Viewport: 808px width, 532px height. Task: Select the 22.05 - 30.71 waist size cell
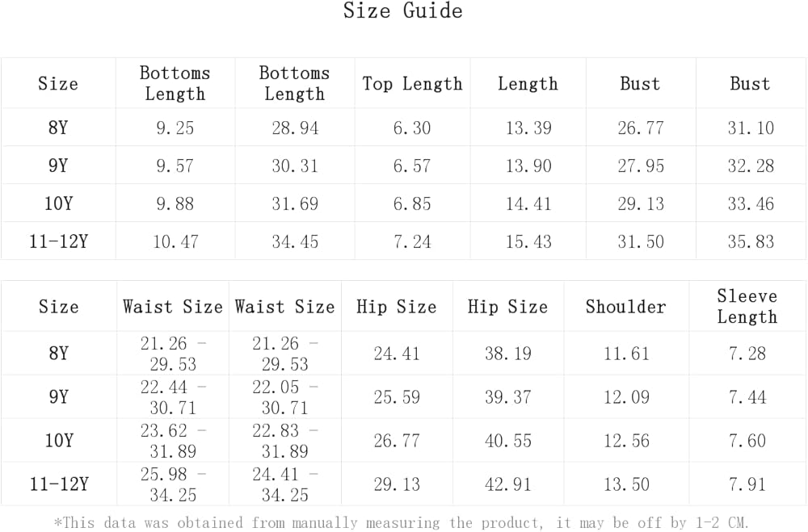coord(284,397)
